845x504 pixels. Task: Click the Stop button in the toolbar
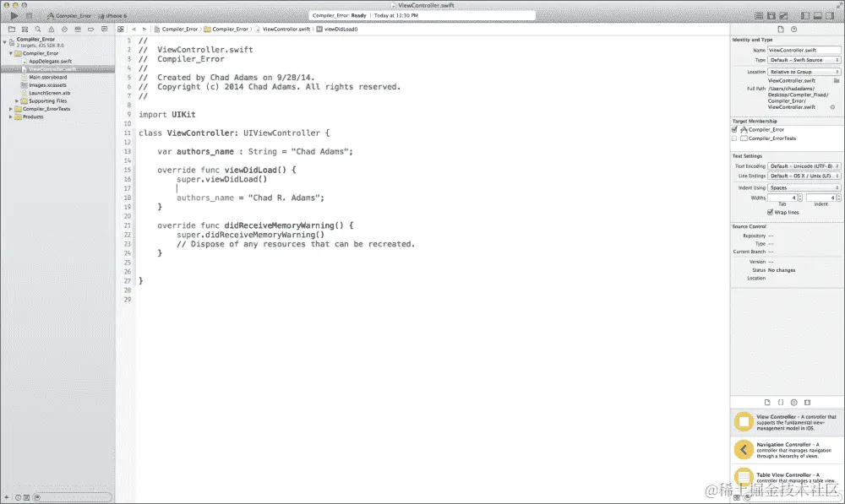click(x=29, y=15)
